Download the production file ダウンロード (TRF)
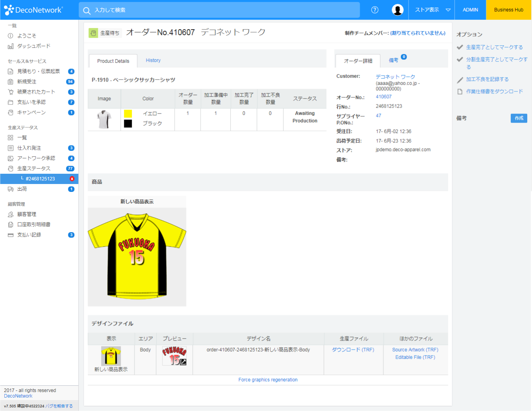The width and height of the screenshot is (532, 411). 353,350
